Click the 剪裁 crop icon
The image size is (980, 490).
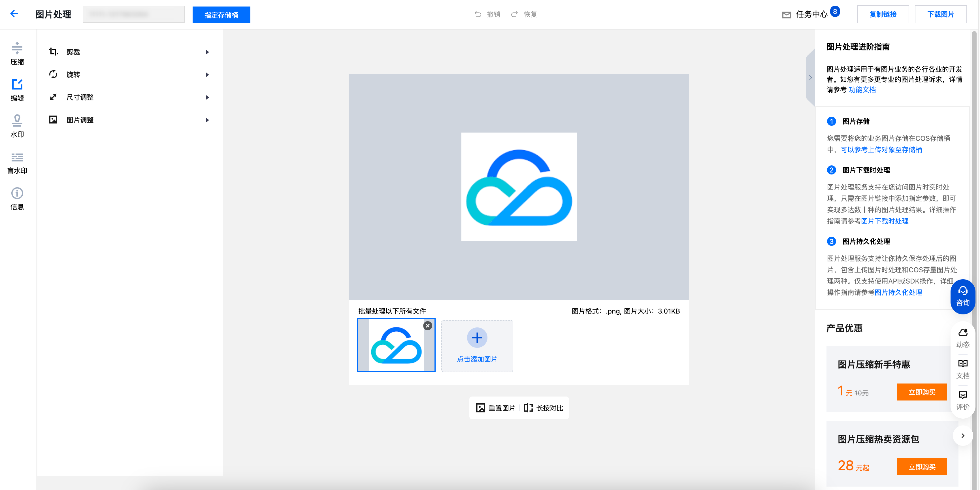pos(53,52)
